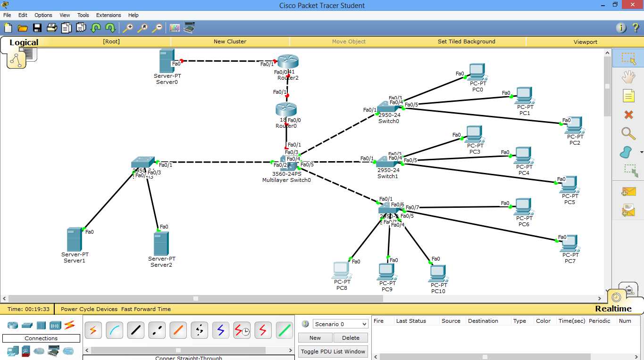644x360 pixels.
Task: Open the Options menu
Action: coord(43,15)
